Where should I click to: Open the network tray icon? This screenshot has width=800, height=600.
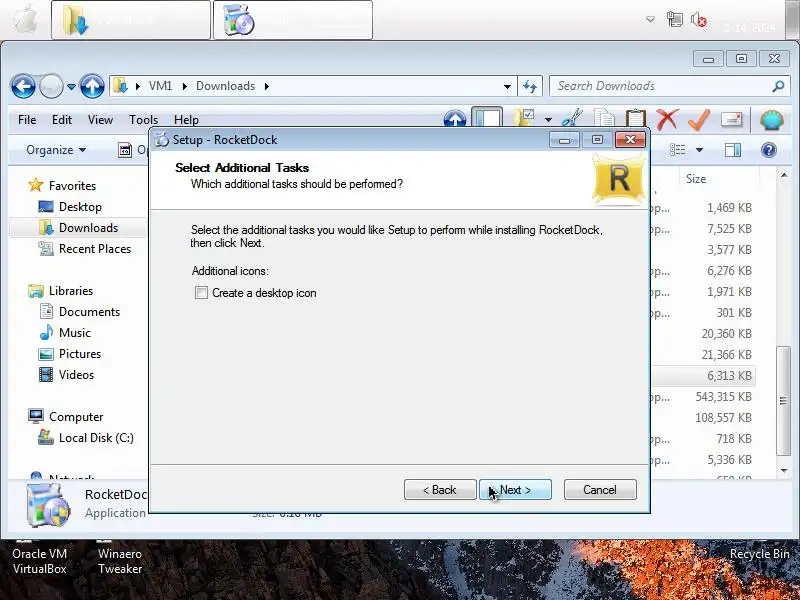point(674,20)
